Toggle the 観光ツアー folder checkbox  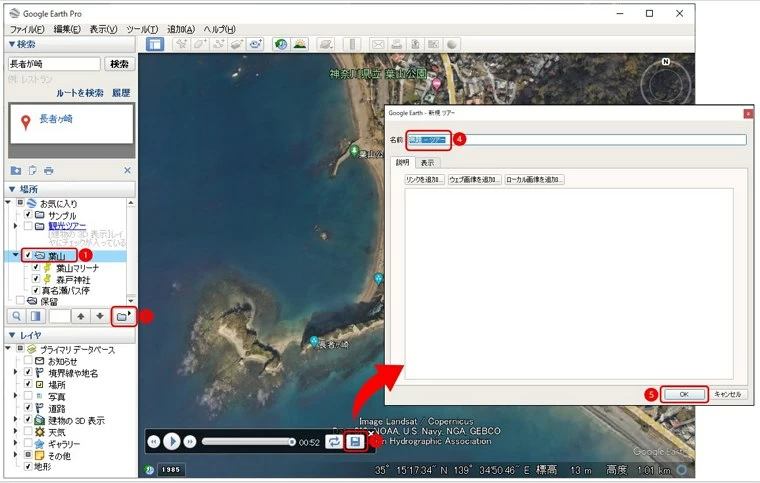(28, 226)
